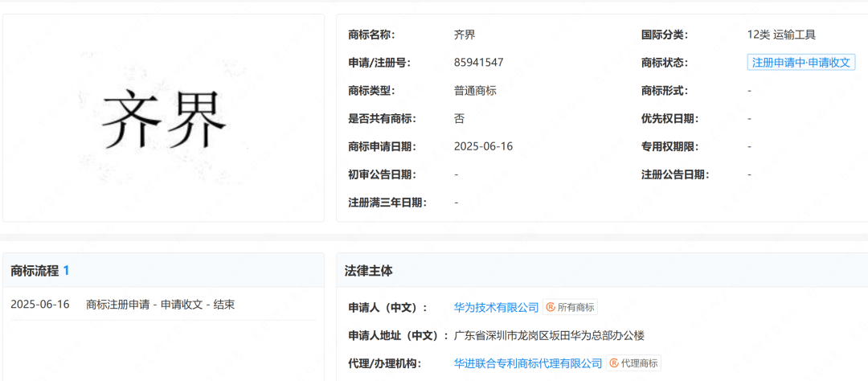Click the registered-mark icon beside 代理商标
The width and height of the screenshot is (868, 381).
tap(615, 363)
